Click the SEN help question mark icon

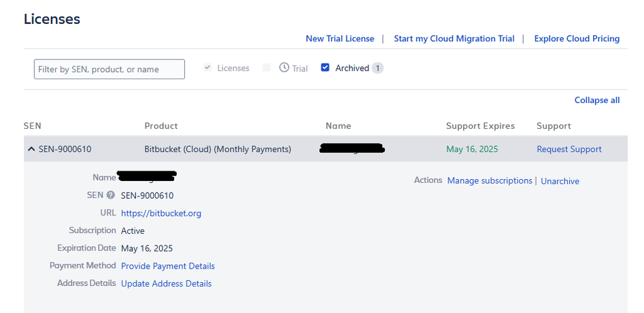tap(110, 195)
